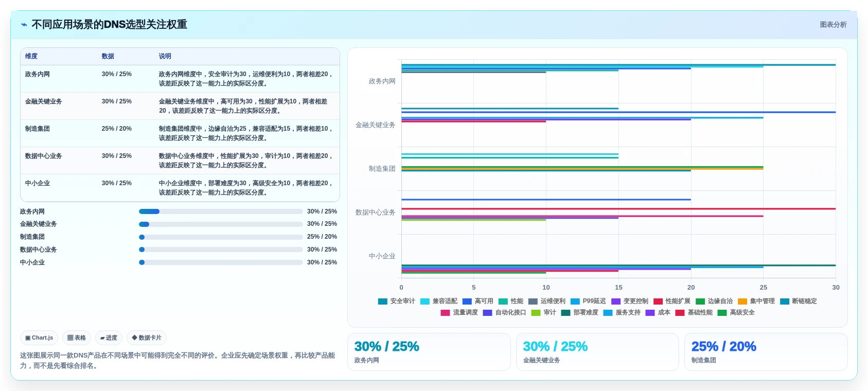The height and width of the screenshot is (391, 868).
Task: Hide the 基础性能 series in the legend
Action: [694, 313]
